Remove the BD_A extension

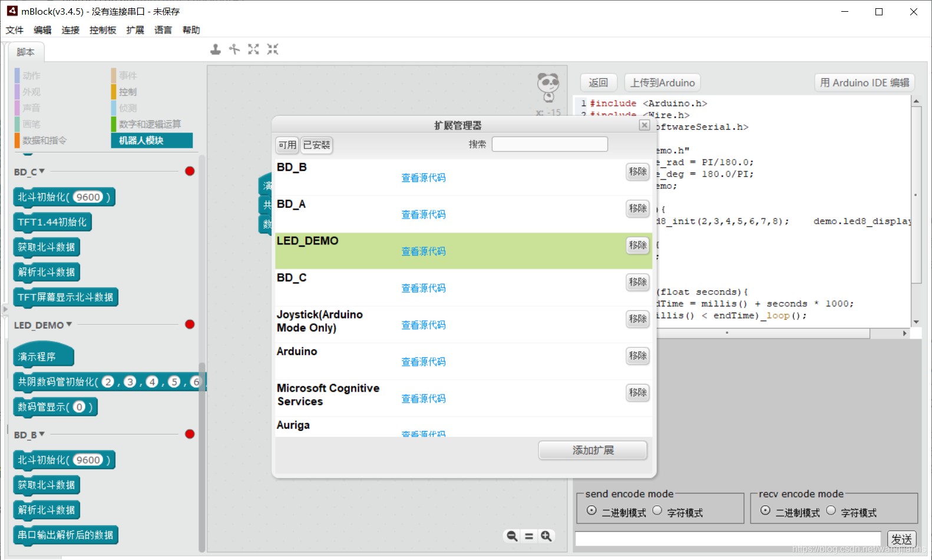coord(637,208)
